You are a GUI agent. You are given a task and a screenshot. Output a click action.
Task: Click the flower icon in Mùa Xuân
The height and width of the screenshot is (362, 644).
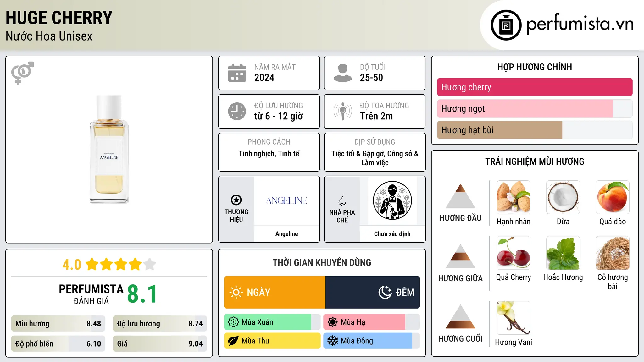[x=233, y=322]
